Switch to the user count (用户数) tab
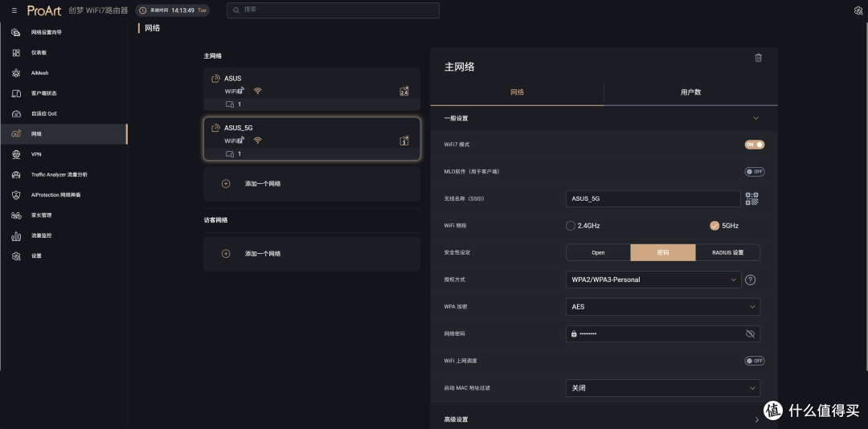Screen dimensions: 868x429 coord(691,92)
